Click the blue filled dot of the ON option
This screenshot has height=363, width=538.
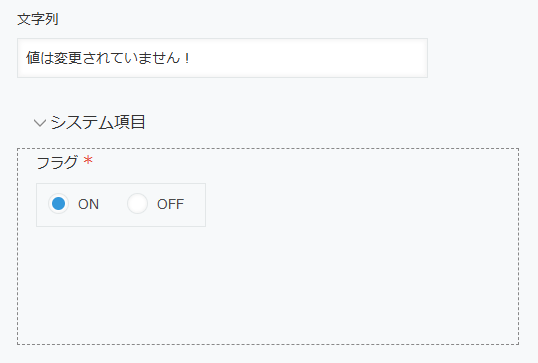[x=58, y=203]
